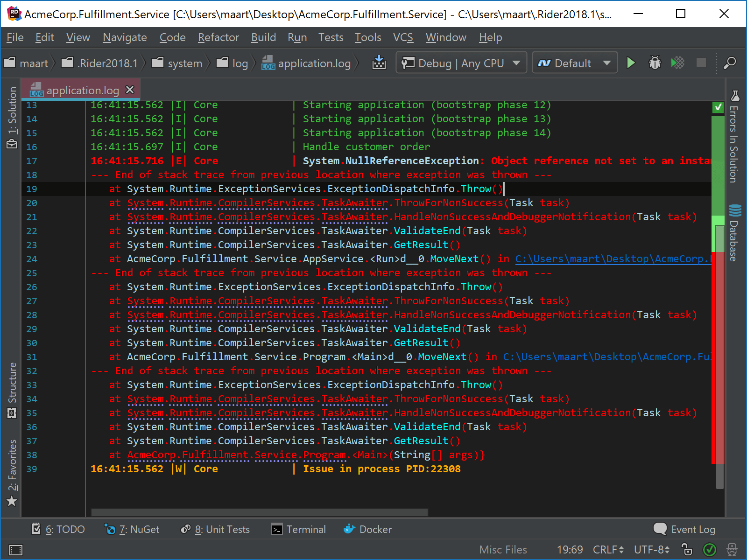Open the Default run configuration dropdown
The image size is (747, 560).
575,63
